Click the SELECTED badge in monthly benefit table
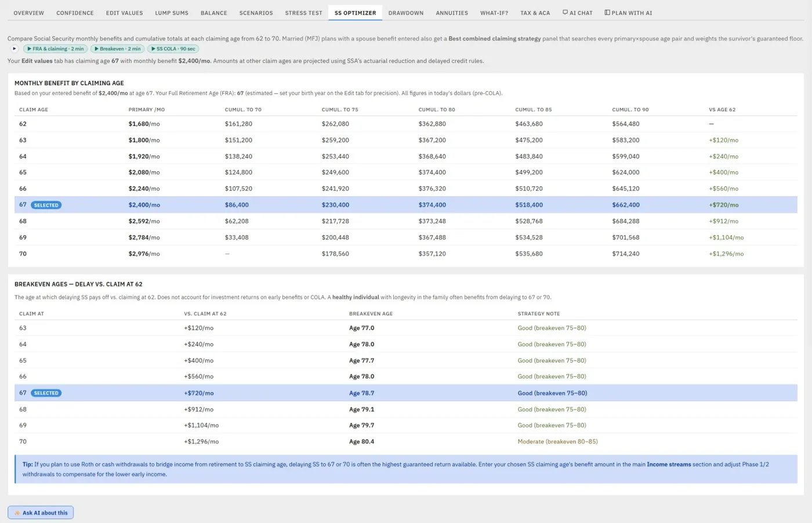This screenshot has height=523, width=812. pos(46,205)
